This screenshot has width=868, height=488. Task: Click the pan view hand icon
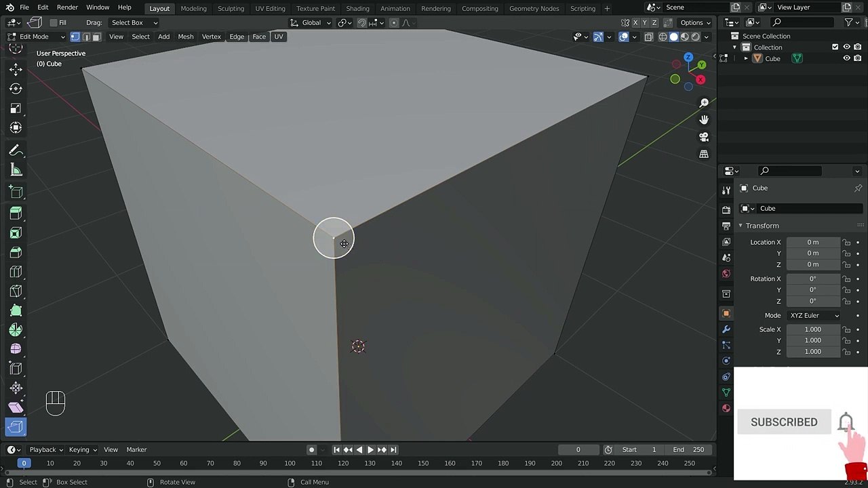(704, 119)
